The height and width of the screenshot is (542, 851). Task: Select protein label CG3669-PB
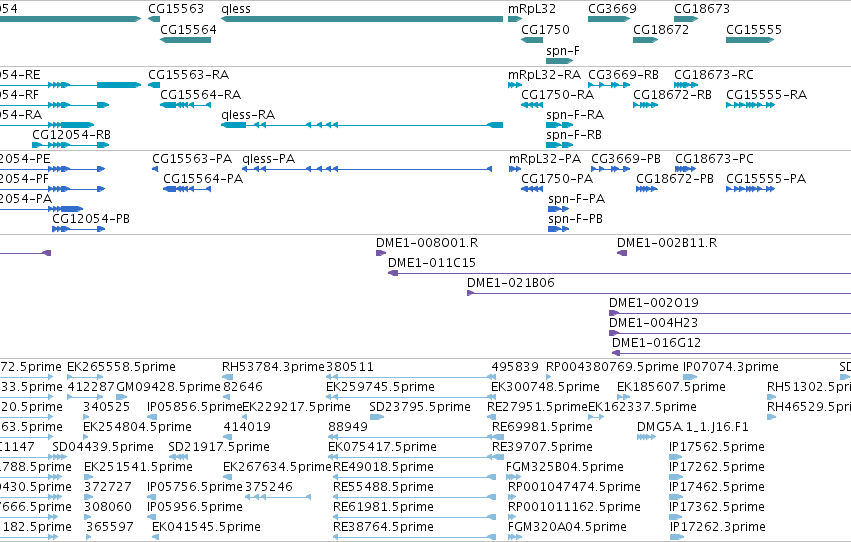626,158
